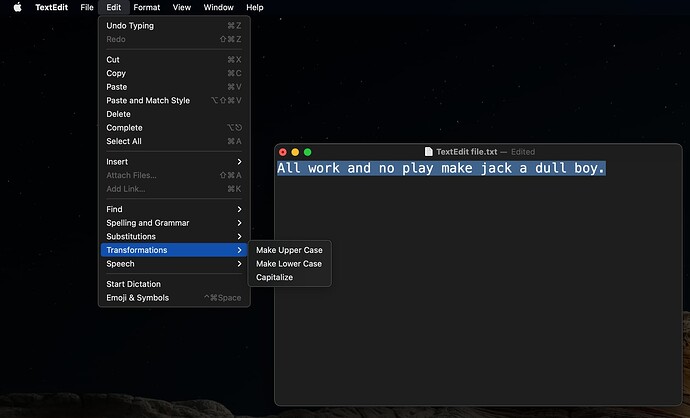Image resolution: width=690 pixels, height=418 pixels.
Task: Open the View menu
Action: pyautogui.click(x=182, y=7)
